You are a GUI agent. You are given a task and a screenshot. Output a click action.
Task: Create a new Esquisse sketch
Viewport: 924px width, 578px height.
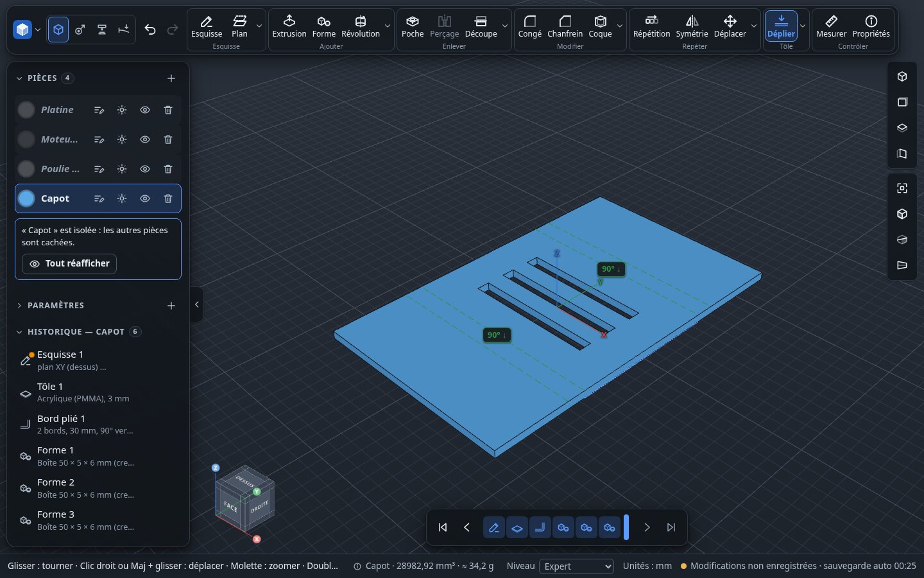207,26
